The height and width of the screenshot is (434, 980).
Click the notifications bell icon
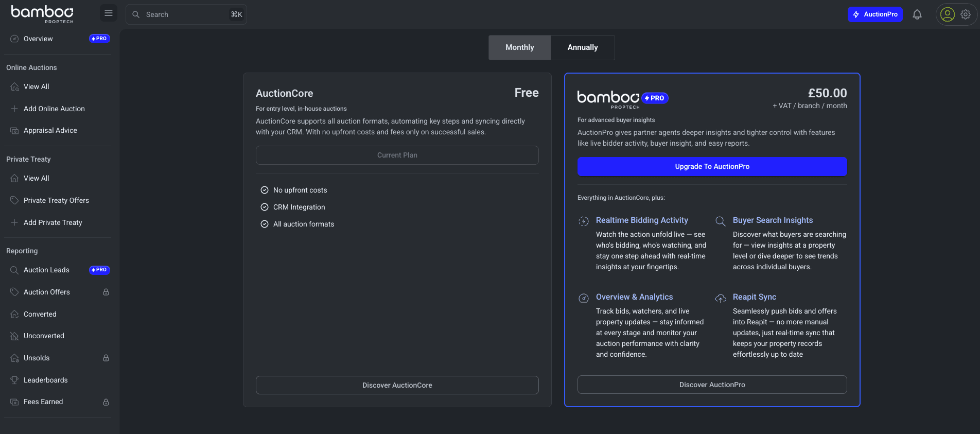click(917, 14)
